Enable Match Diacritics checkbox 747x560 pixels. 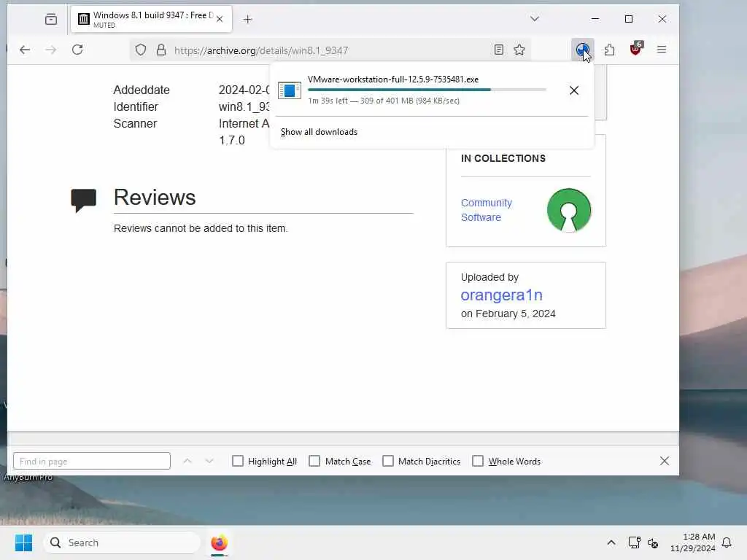[x=388, y=461]
